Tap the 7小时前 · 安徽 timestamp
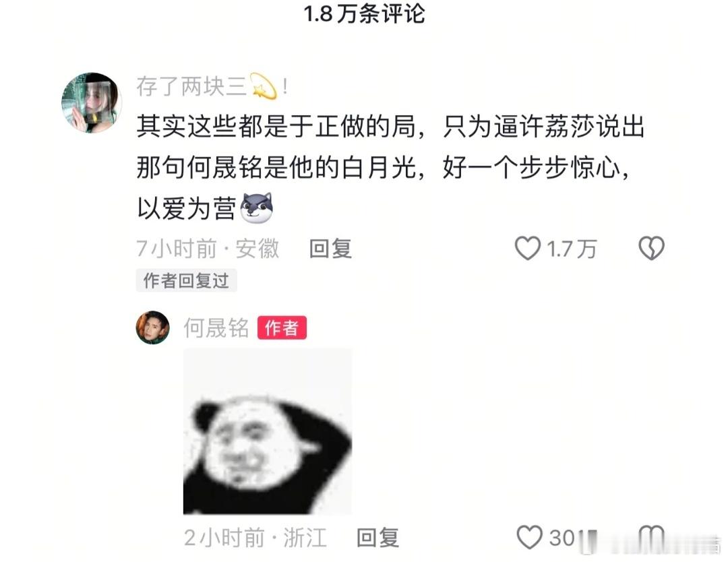 pyautogui.click(x=208, y=249)
